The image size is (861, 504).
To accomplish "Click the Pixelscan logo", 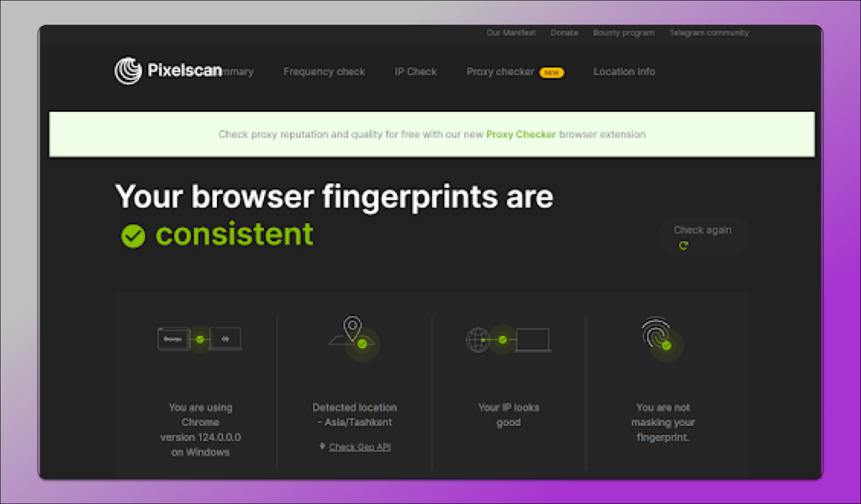I will coord(168,71).
